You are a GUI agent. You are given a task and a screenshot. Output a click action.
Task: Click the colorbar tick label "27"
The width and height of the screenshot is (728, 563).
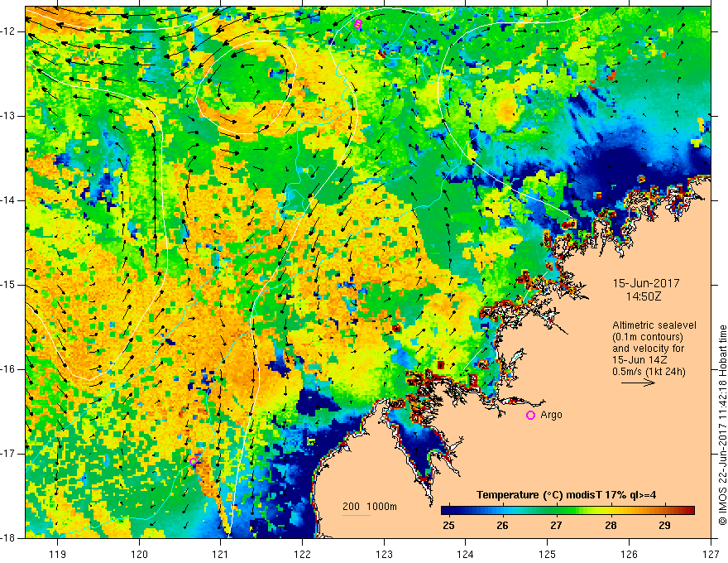556,526
